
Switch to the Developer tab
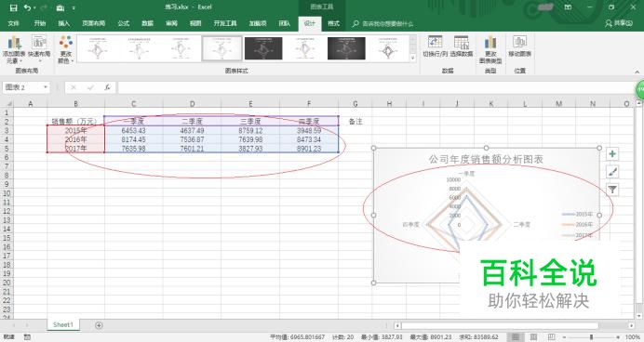pyautogui.click(x=225, y=23)
